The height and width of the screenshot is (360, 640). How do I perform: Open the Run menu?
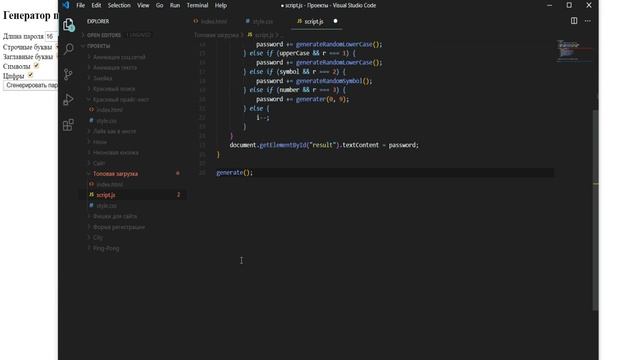(175, 5)
